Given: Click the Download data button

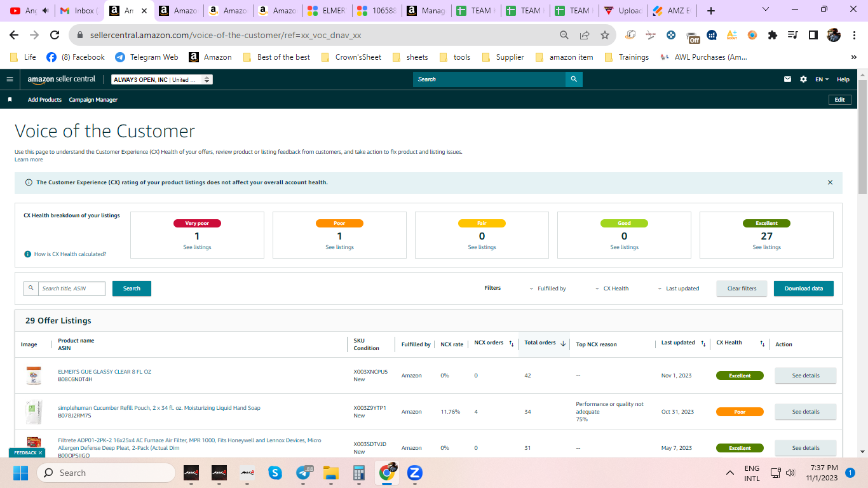Looking at the screenshot, I should click(804, 288).
